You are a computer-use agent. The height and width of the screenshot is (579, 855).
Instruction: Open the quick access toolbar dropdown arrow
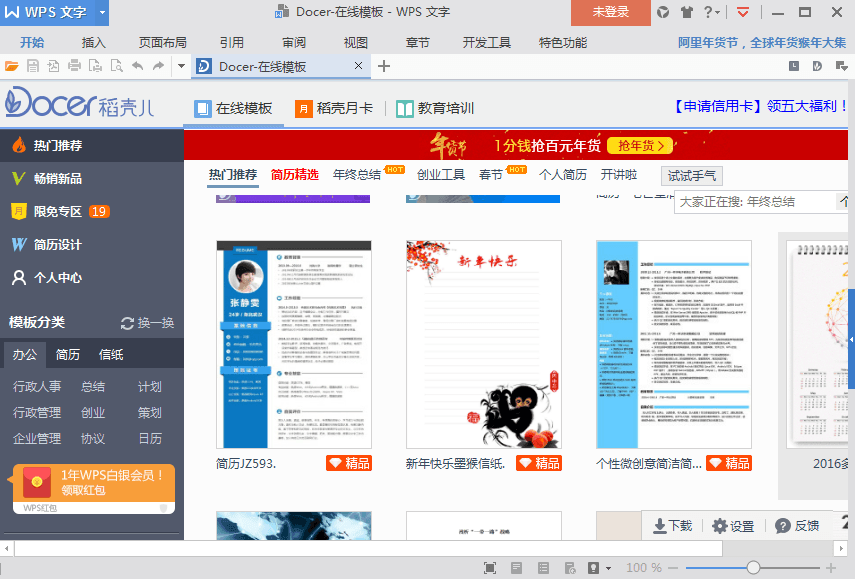click(182, 67)
